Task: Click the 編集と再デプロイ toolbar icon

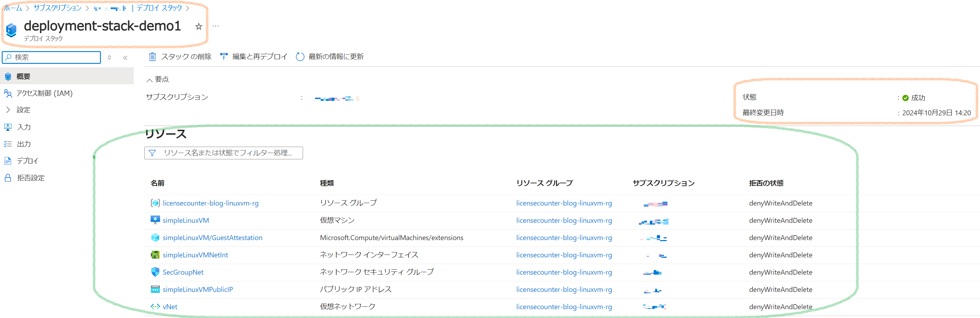Action: 224,57
